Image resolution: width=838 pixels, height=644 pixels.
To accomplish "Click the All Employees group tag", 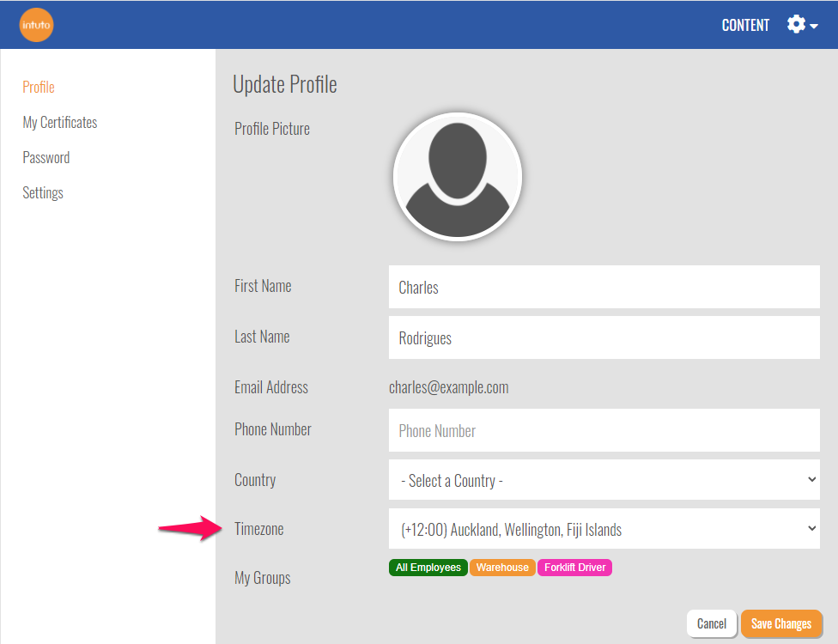I will click(428, 568).
